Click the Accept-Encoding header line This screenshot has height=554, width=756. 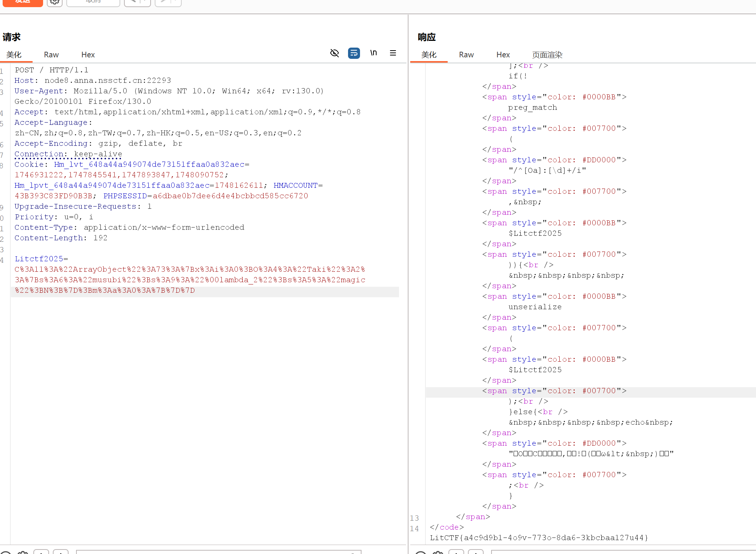coord(99,144)
